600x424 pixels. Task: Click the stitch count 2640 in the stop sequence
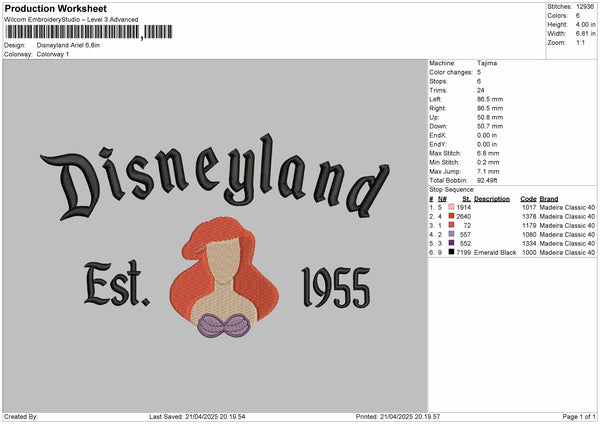tap(463, 217)
